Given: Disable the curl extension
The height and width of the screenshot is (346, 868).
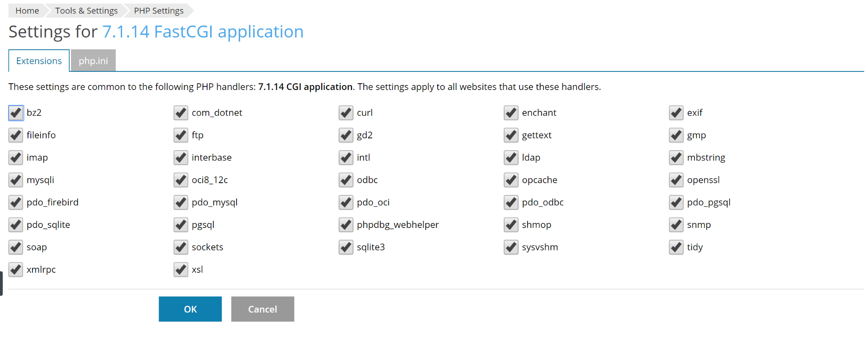Looking at the screenshot, I should (x=346, y=113).
